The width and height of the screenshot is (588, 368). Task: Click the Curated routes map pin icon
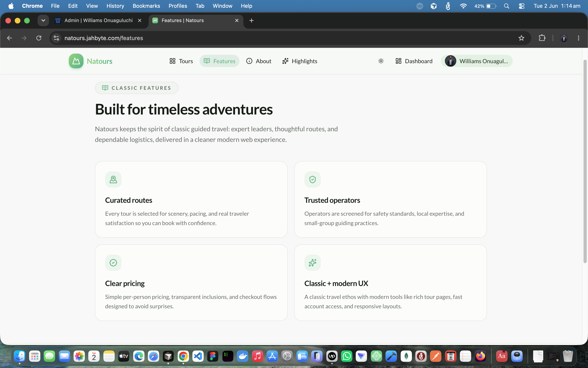pos(113,180)
